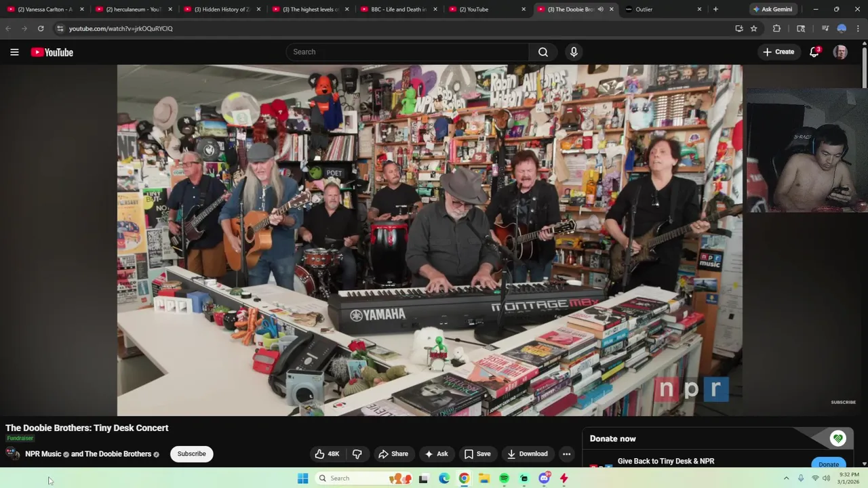Switch to the Outlier tab
868x488 pixels.
[662, 9]
